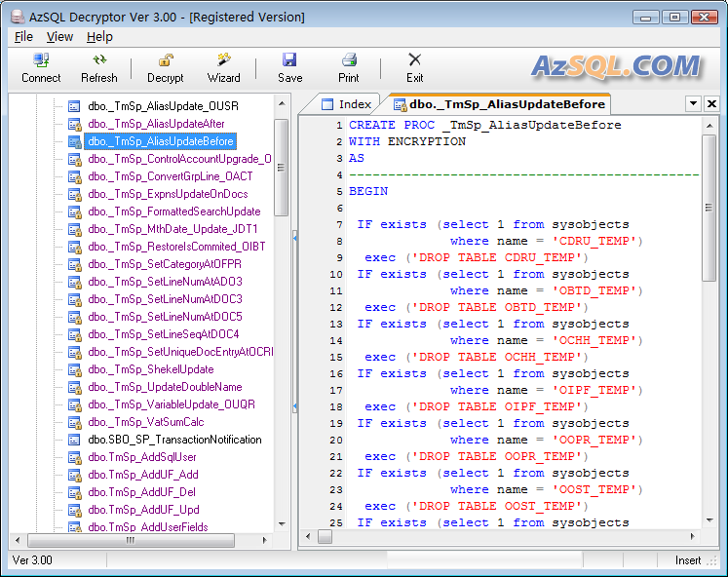Screen dimensions: 728x577
Task: Click icon beside dbo._TmSp_SetCategoryAtOFPR
Action: click(x=74, y=264)
